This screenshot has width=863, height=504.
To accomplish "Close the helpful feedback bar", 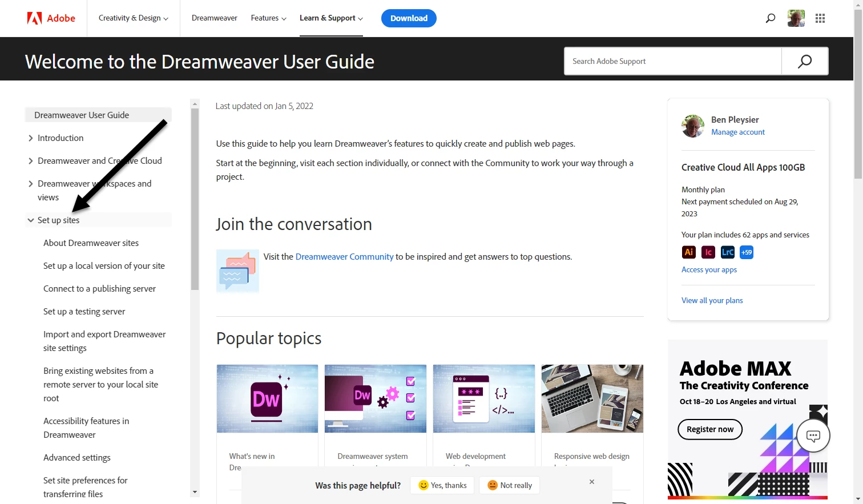I will [592, 482].
